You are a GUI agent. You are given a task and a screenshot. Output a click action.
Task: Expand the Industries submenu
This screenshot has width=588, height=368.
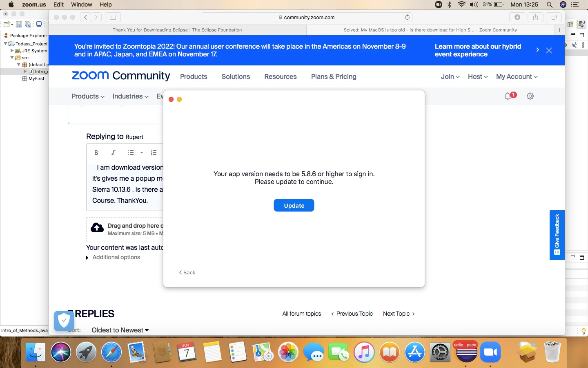pyautogui.click(x=130, y=96)
